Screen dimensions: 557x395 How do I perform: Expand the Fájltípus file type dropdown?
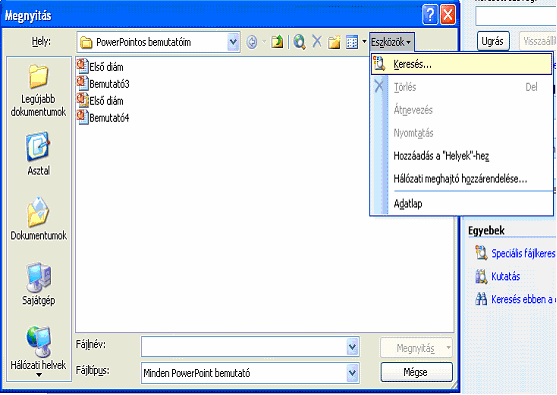[x=352, y=373]
